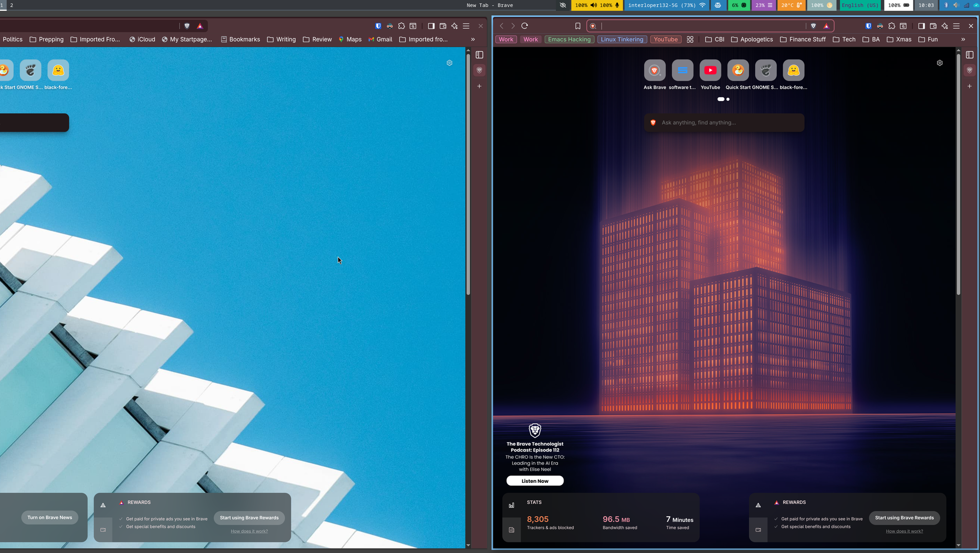
Task: Open the Brave Wallet panel icon
Action: tap(933, 26)
